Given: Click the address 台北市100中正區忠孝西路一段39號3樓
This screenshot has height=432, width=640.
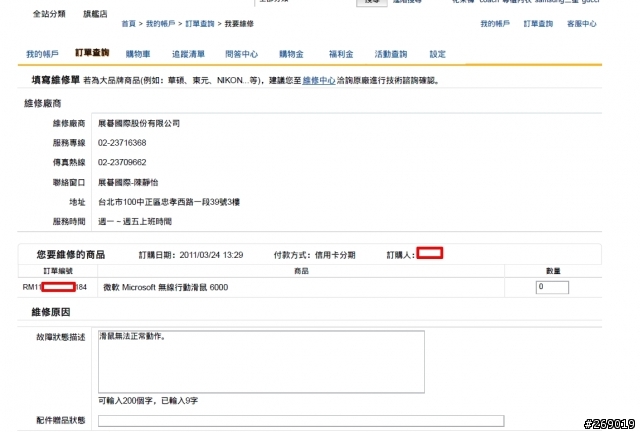Looking at the screenshot, I should click(169, 202).
